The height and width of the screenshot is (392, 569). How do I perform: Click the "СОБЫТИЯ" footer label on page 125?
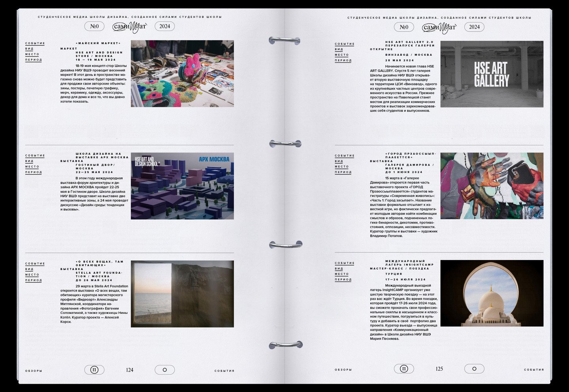tap(534, 370)
